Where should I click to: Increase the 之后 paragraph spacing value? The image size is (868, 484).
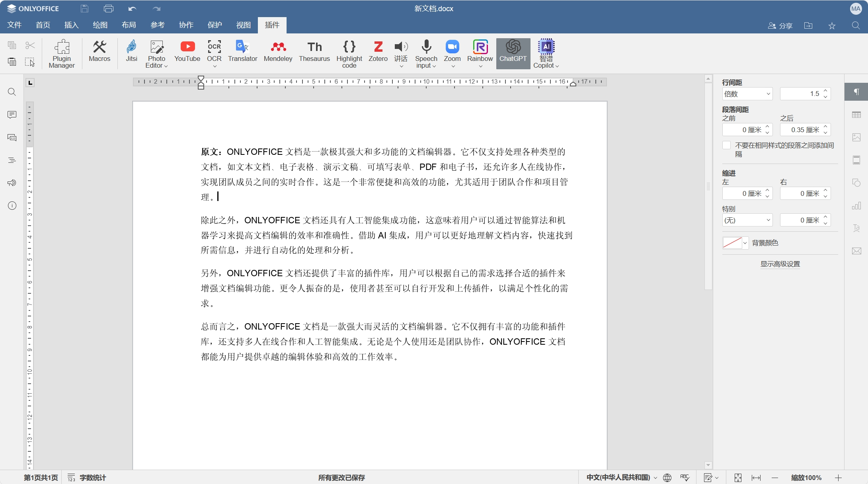point(825,127)
